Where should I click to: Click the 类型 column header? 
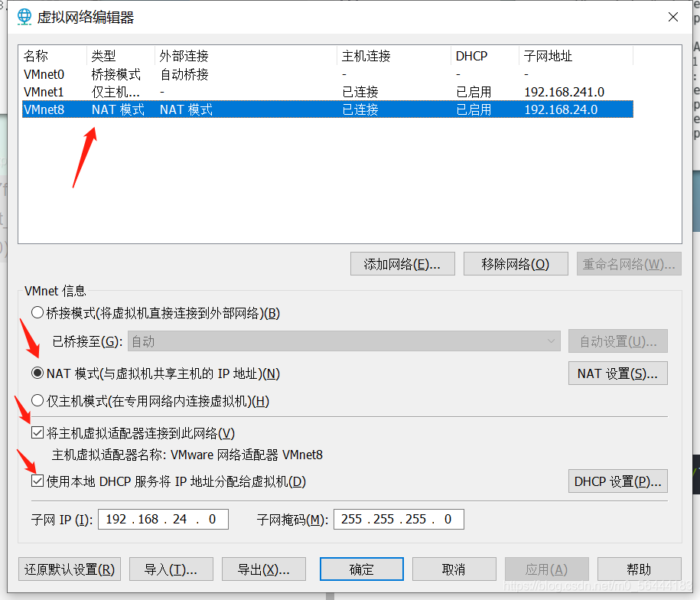point(121,56)
